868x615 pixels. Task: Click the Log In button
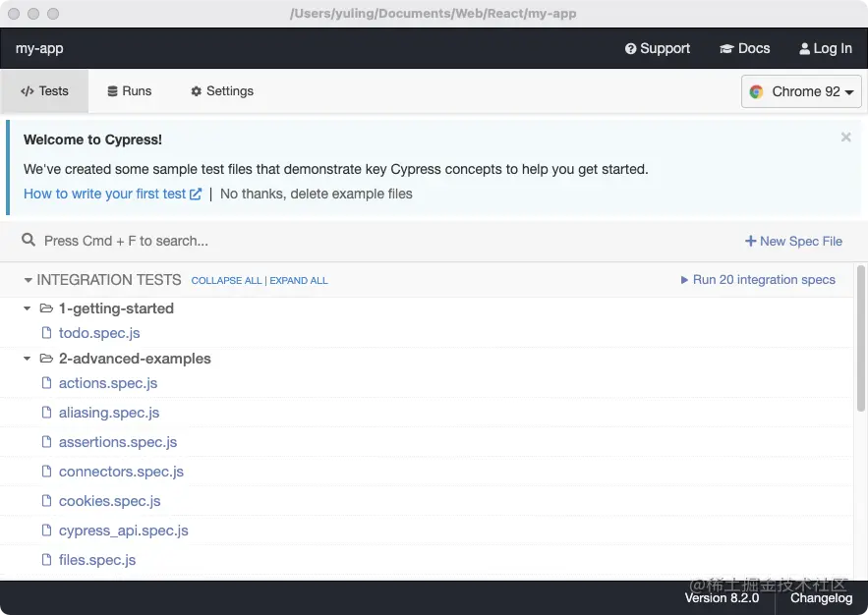tap(826, 49)
